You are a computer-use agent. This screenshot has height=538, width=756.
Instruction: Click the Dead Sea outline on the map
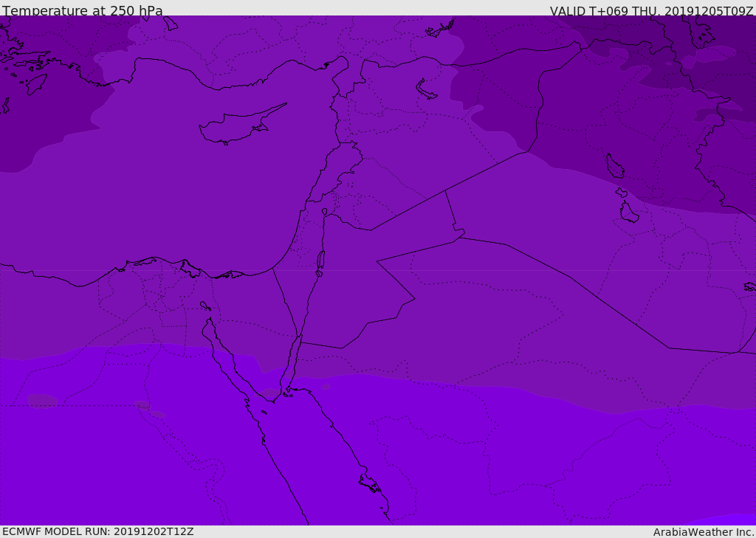pos(320,263)
